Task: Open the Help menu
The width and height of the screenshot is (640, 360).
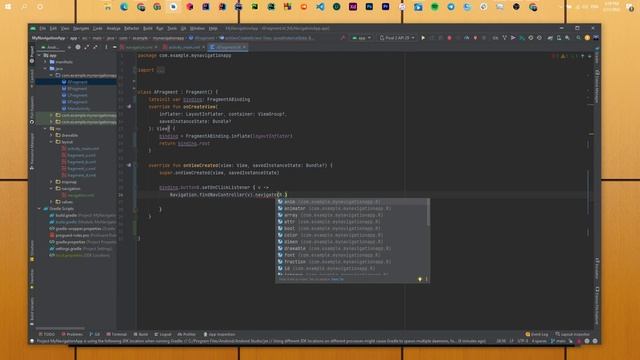Action: coord(213,29)
